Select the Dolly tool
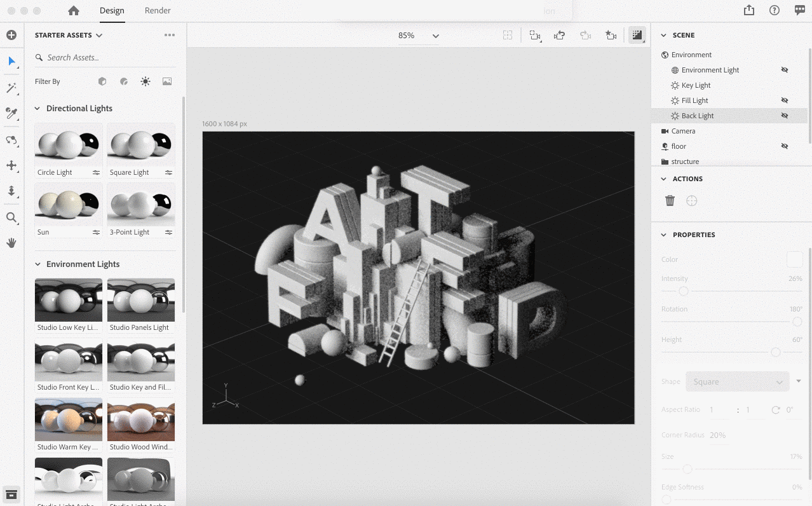812x506 pixels. pos(11,191)
